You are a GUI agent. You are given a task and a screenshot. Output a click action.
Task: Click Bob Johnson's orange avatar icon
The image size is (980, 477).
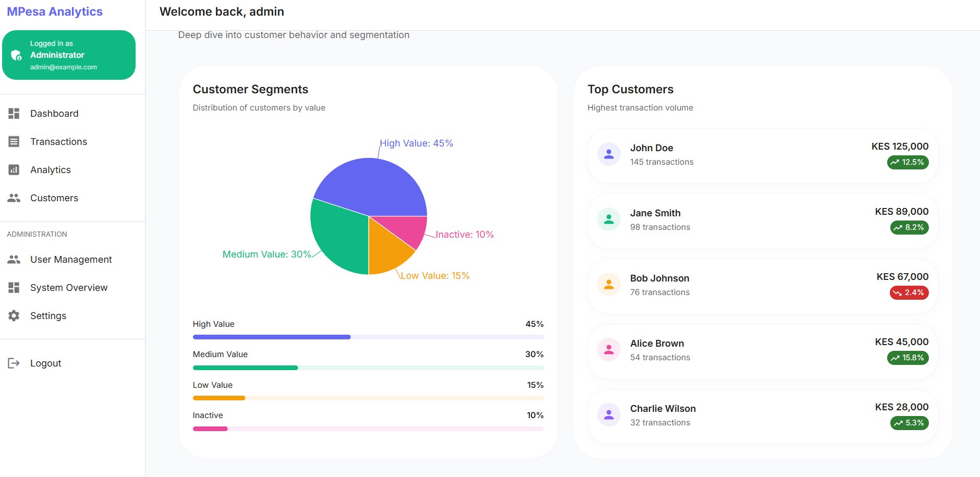coord(609,285)
